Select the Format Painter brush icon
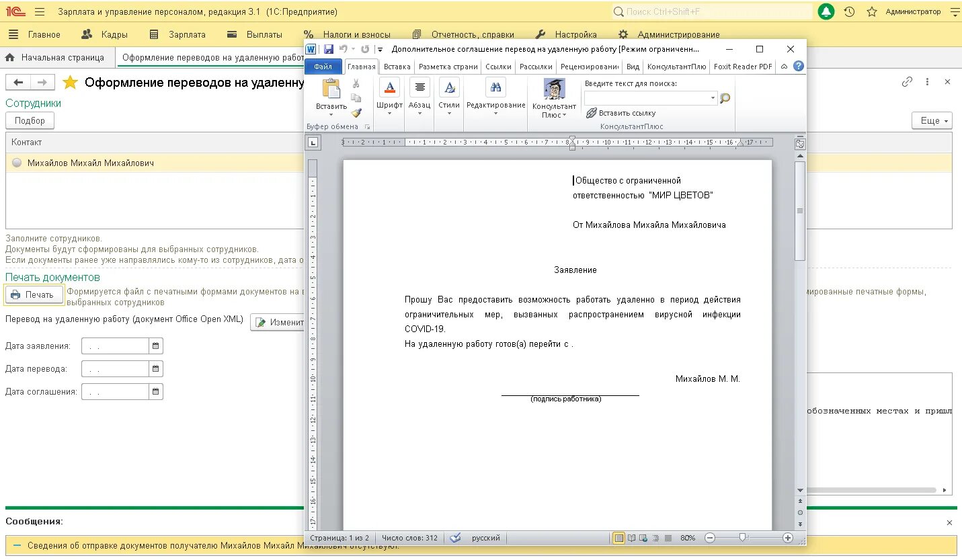 click(356, 113)
